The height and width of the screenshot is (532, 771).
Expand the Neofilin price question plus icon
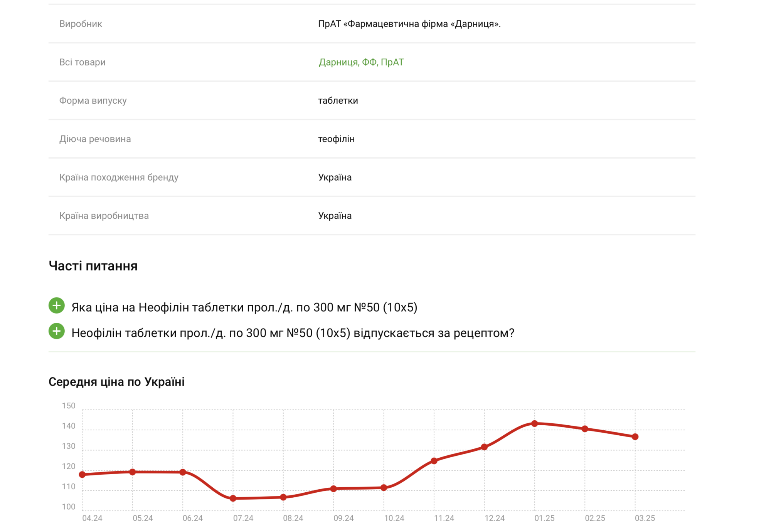point(56,305)
